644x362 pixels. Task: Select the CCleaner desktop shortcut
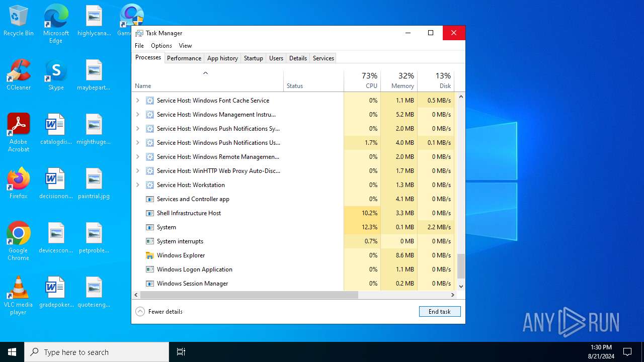click(19, 75)
